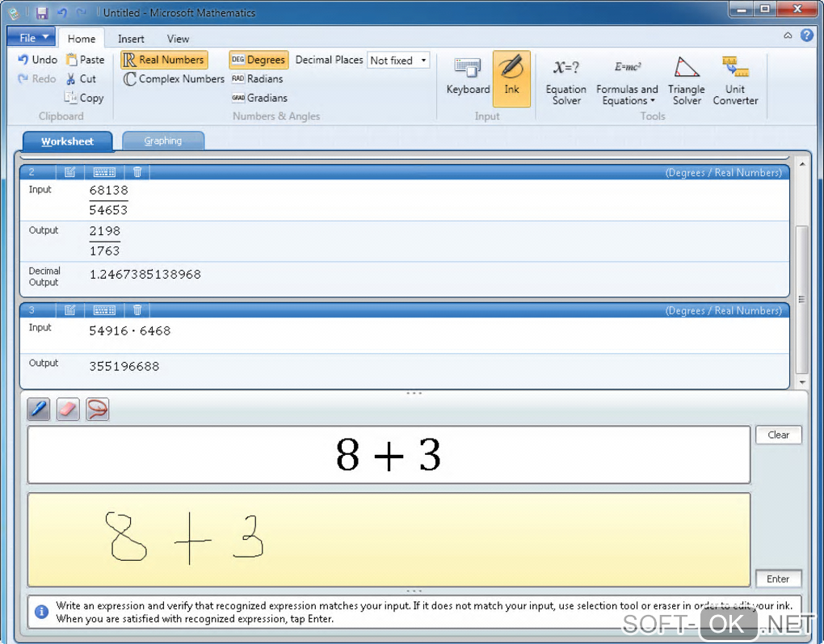Open the Worksheet tab
Viewport: 824px width, 644px height.
pos(67,141)
